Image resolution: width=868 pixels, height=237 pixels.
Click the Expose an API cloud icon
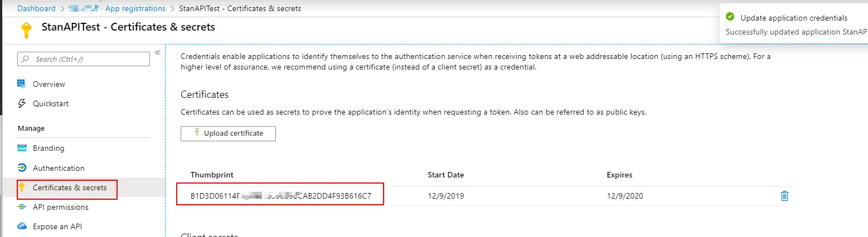click(x=22, y=226)
